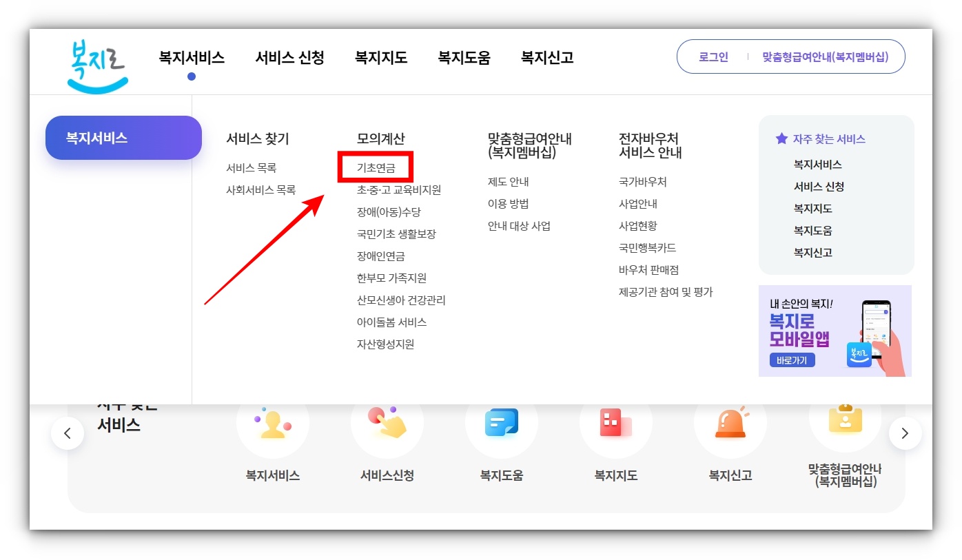Open the 복지도움 speech bubble icon
Screen dimensions: 962x560
pyautogui.click(x=502, y=424)
